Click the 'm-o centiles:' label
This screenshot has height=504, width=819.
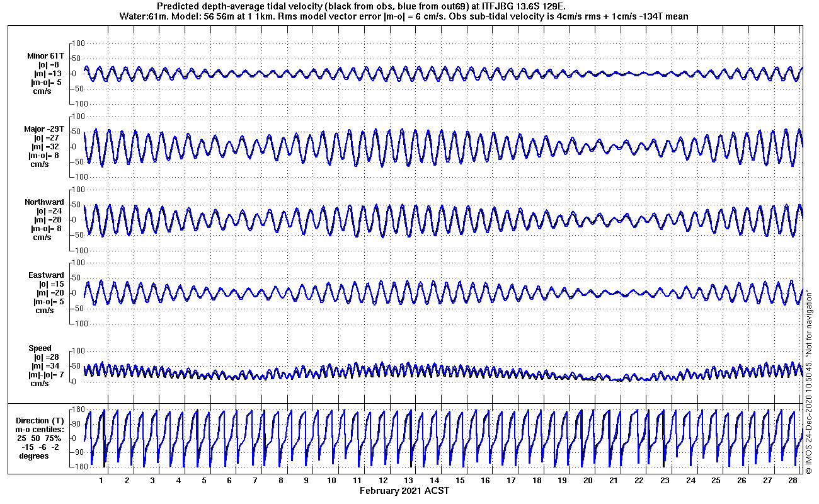[x=40, y=430]
